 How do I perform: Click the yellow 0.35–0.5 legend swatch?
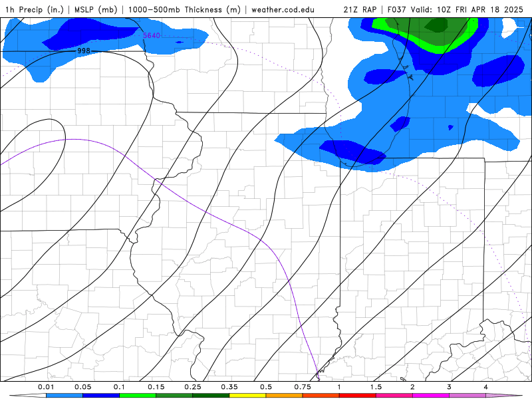(247, 396)
